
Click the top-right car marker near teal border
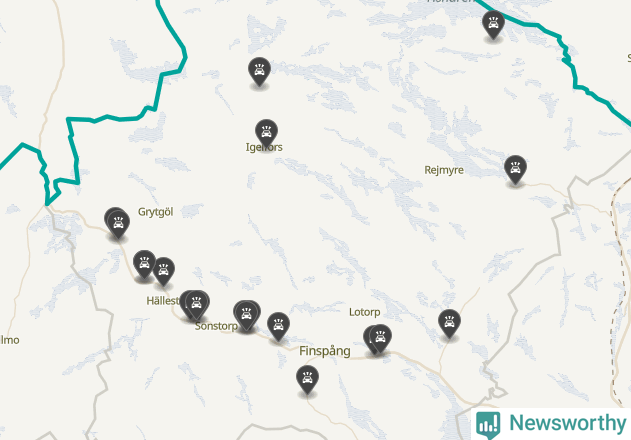493,25
